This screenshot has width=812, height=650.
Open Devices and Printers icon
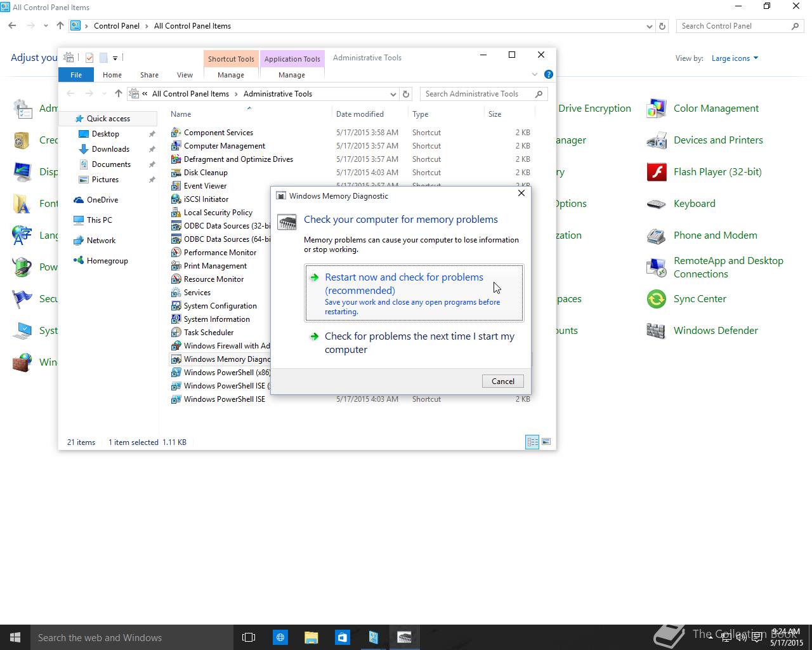coord(657,140)
